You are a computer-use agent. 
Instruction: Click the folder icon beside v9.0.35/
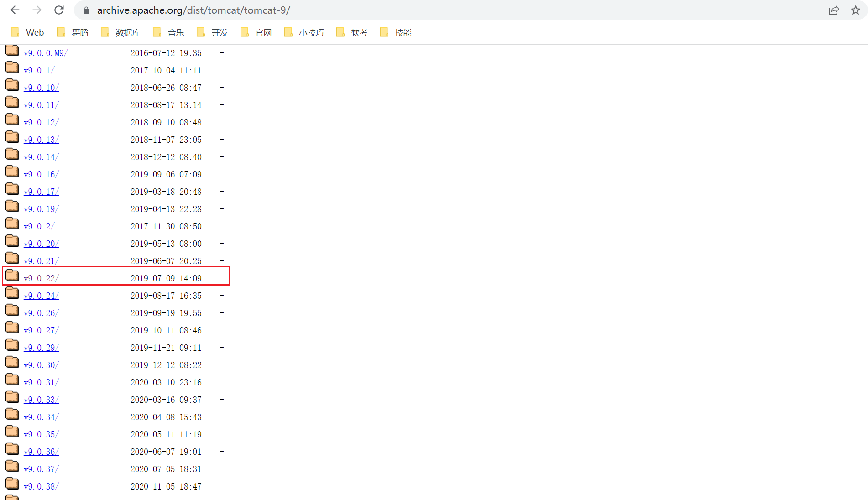tap(12, 432)
